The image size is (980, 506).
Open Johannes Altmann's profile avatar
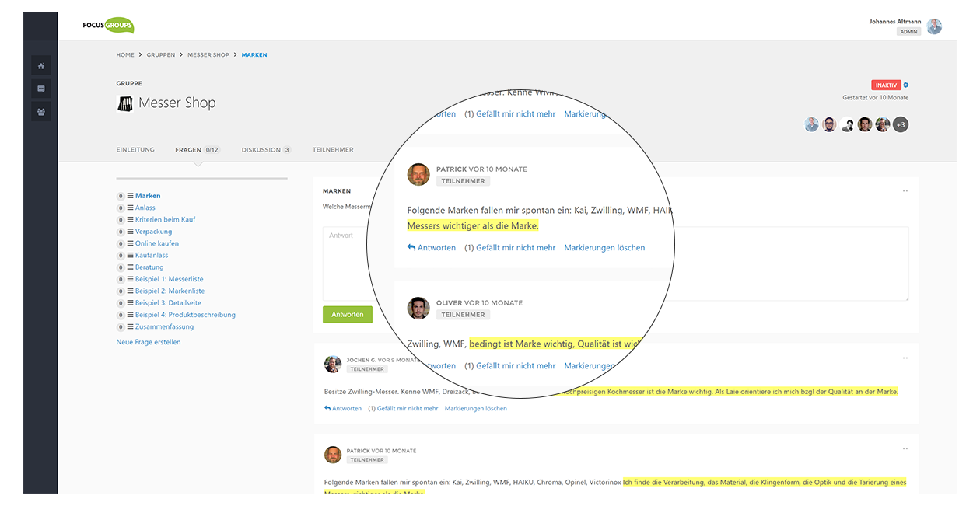click(934, 26)
